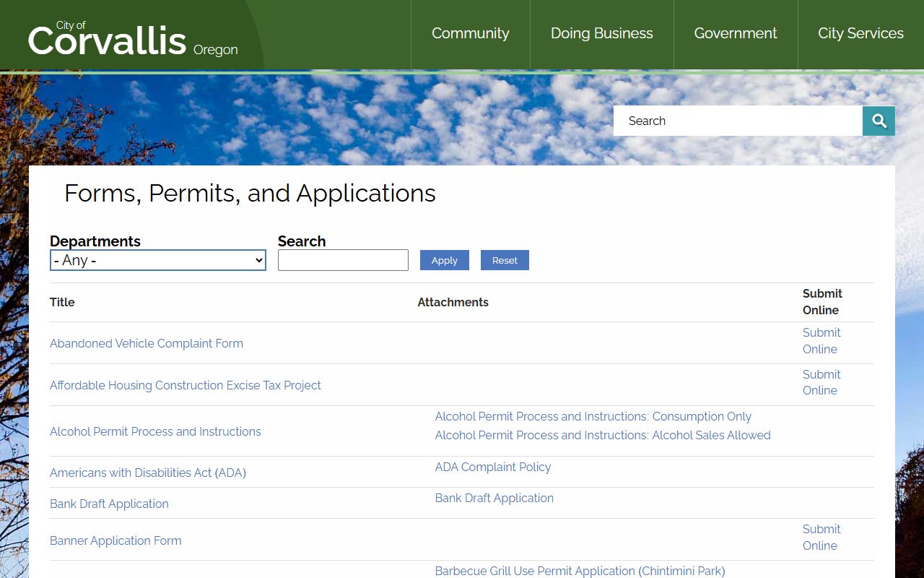Open Affordable Housing Construction Excise Tax Project
The image size is (924, 578).
click(x=186, y=385)
